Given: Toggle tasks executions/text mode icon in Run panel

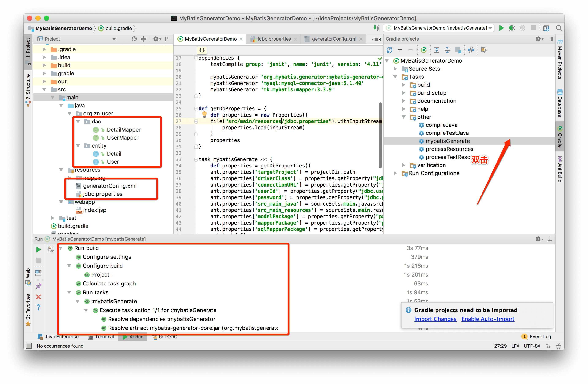Looking at the screenshot, I should [51, 249].
